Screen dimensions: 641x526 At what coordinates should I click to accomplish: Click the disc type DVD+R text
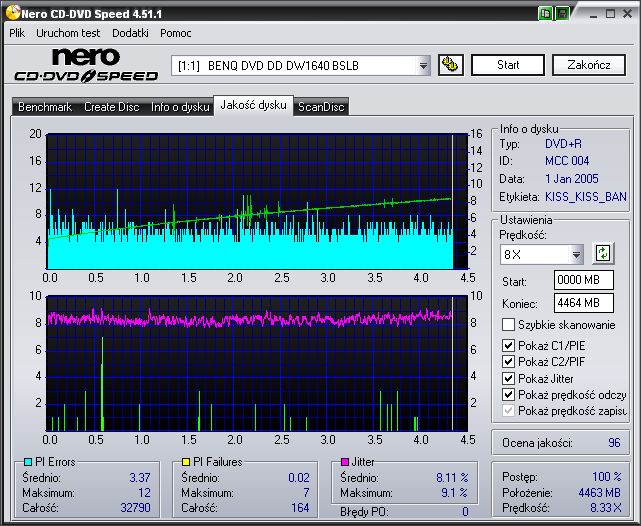click(x=563, y=144)
